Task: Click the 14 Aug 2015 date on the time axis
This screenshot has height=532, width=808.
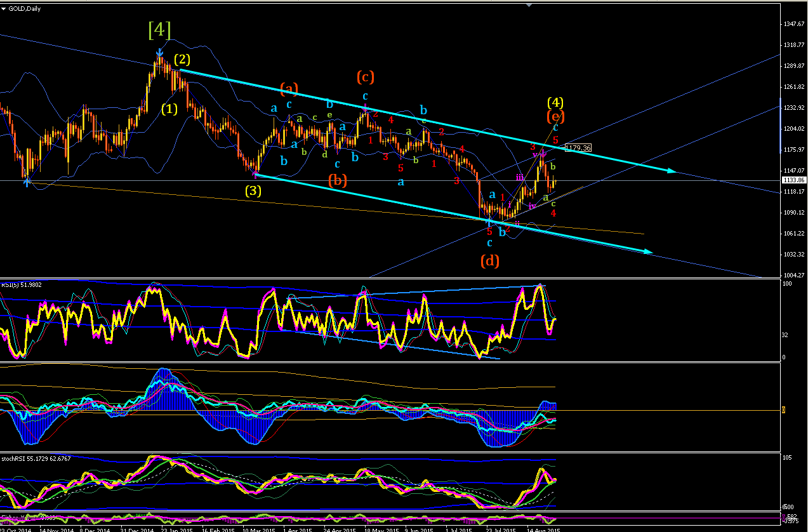Action: (x=543, y=528)
